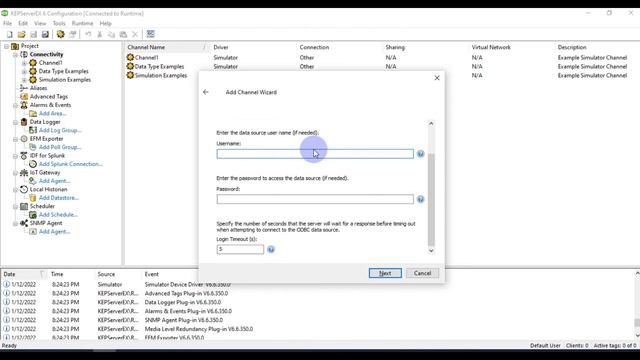Click the wizard scrollbar down arrow
Viewport: 640px width, 360px height.
(x=431, y=251)
